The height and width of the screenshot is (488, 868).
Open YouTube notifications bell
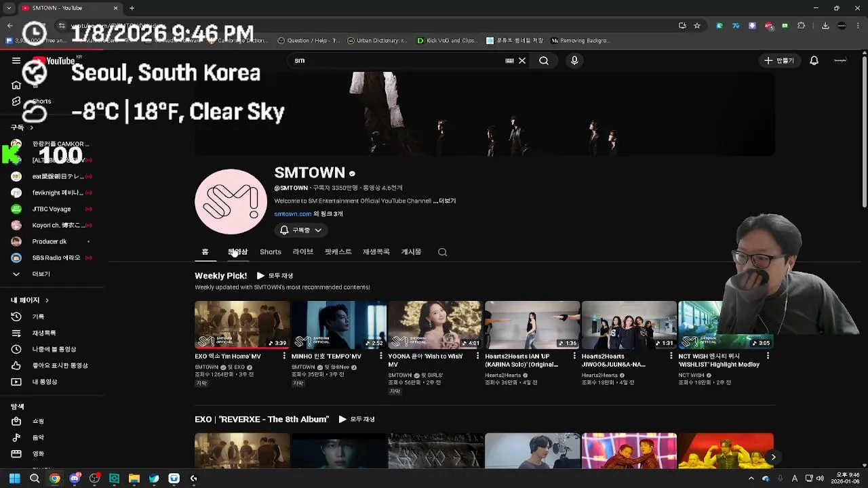click(814, 60)
